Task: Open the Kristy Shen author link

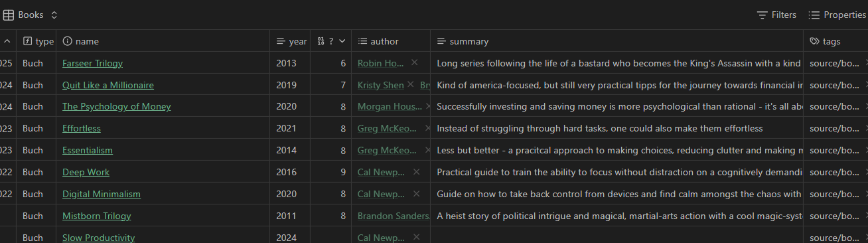Action: point(380,85)
